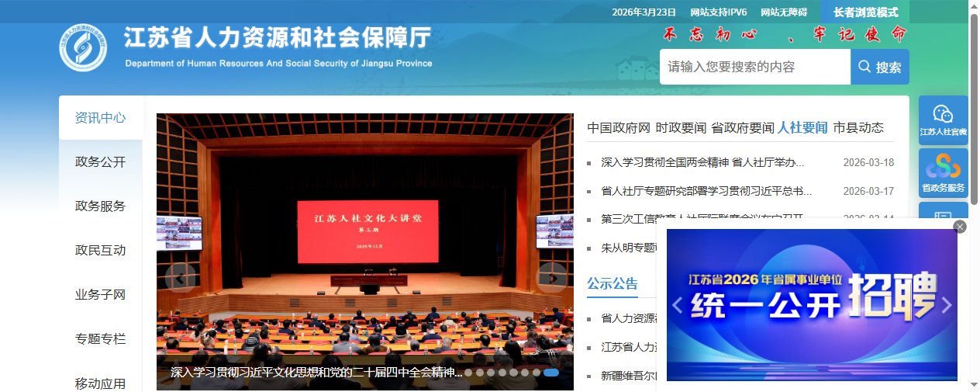Click left chevron on recruitment banner
Viewport: 980px width, 392px height.
(677, 305)
